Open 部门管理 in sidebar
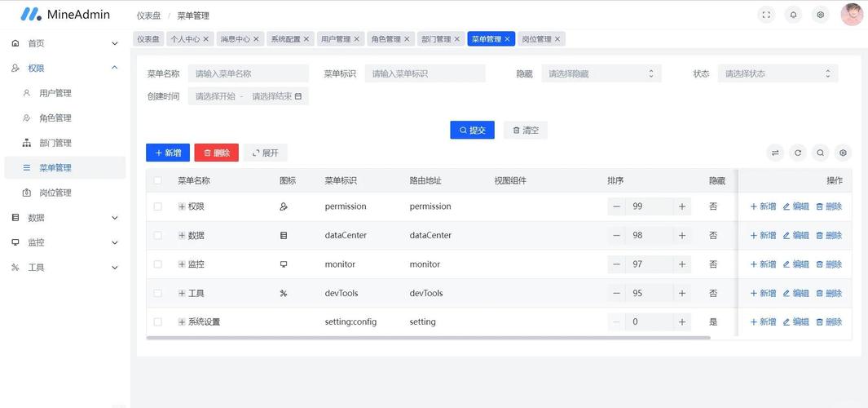 65,143
